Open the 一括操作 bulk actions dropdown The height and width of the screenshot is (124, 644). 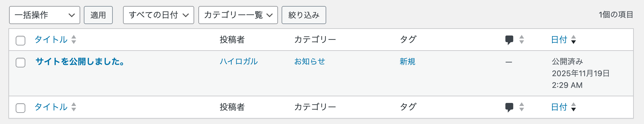point(45,15)
